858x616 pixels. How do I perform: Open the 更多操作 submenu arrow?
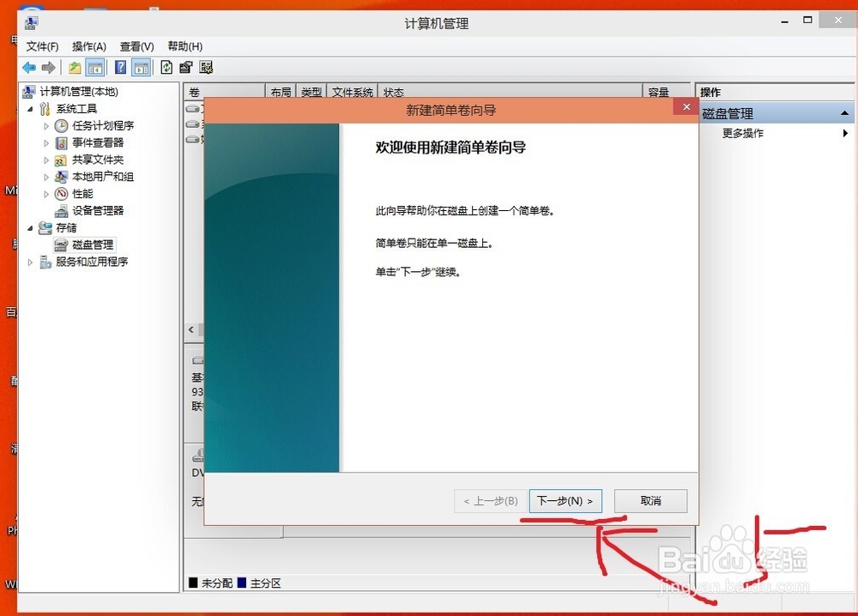[x=844, y=133]
